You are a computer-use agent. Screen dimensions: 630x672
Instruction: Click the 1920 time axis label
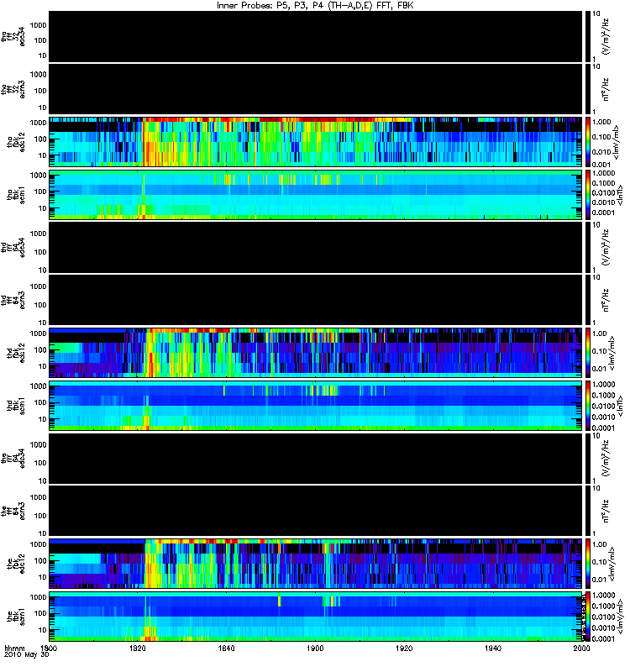404,648
